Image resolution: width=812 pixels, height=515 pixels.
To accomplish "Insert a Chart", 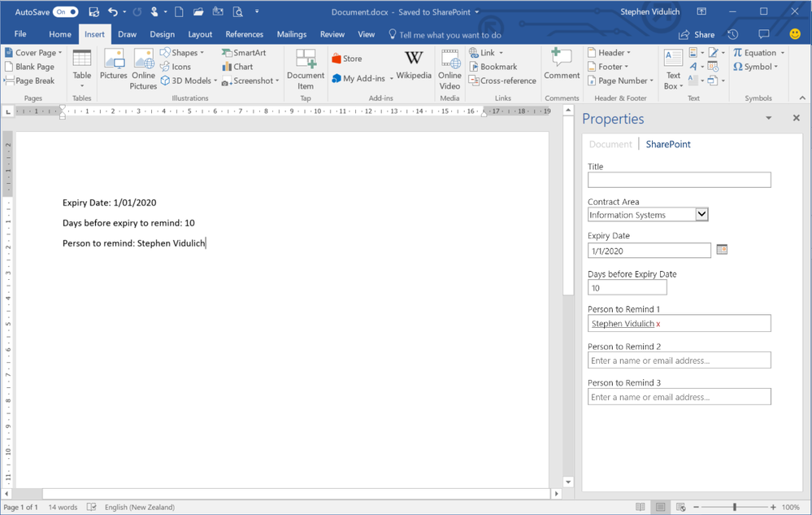I will pos(237,66).
